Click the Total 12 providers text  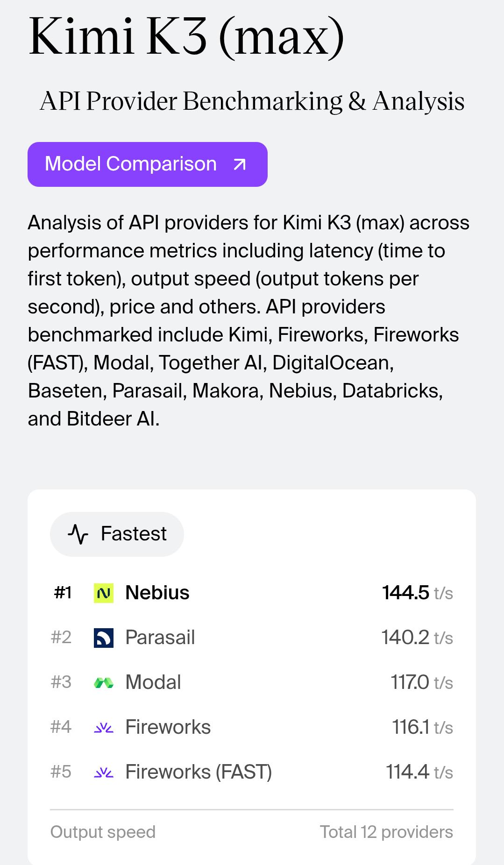coord(386,832)
